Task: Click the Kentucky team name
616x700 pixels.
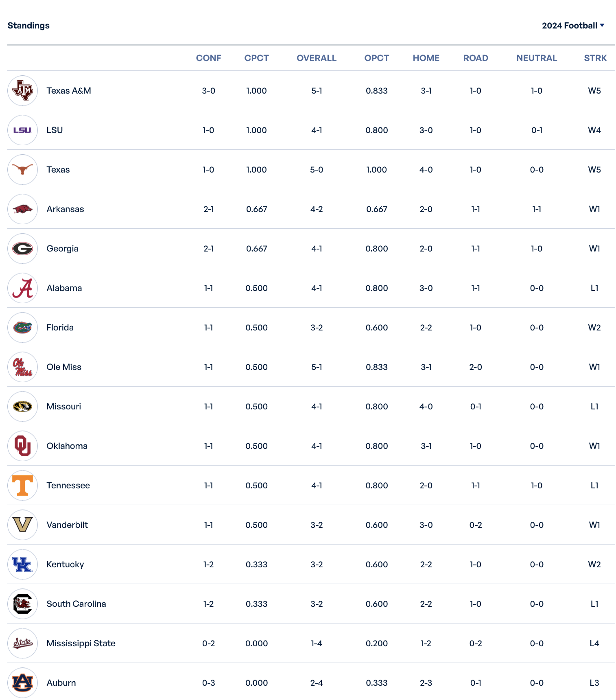Action: click(65, 564)
